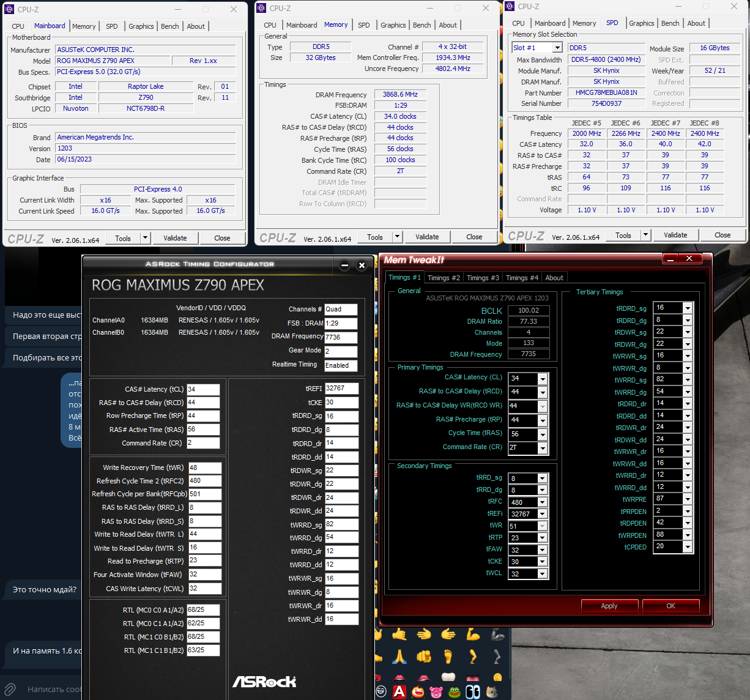Open About tab in Mem TweakIt
The height and width of the screenshot is (700, 750).
click(x=554, y=278)
